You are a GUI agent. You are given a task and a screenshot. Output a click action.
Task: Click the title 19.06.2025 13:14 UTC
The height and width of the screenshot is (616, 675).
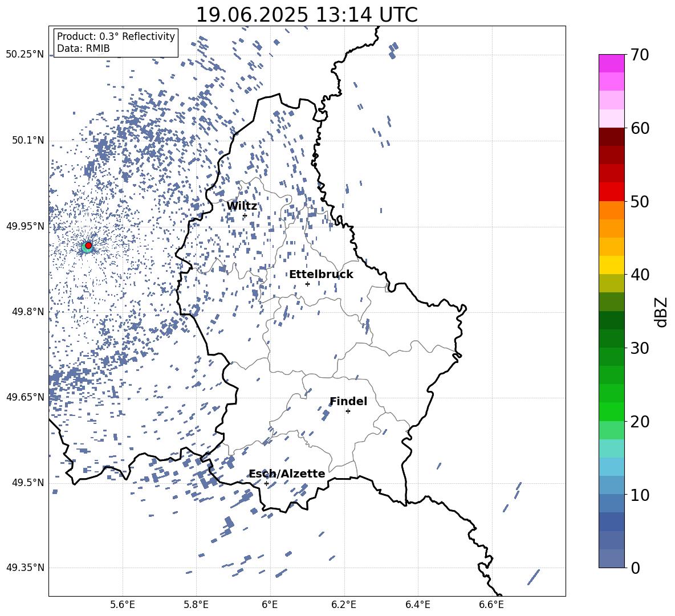(x=307, y=15)
